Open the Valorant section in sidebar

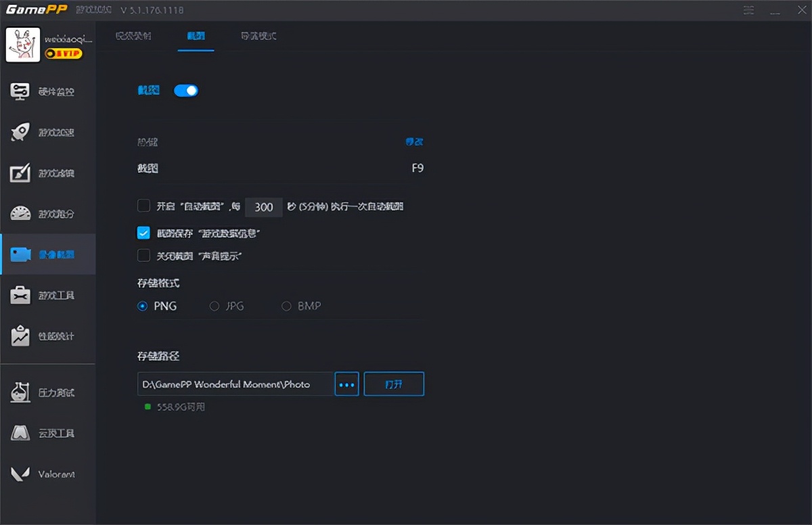pos(47,474)
